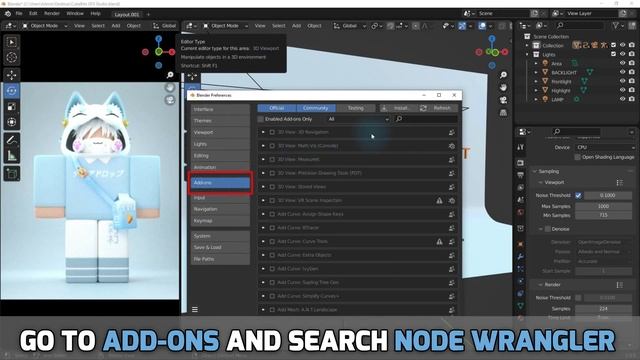This screenshot has width=640, height=360.
Task: Open Object Mode dropdown in right viewport
Action: 226,26
